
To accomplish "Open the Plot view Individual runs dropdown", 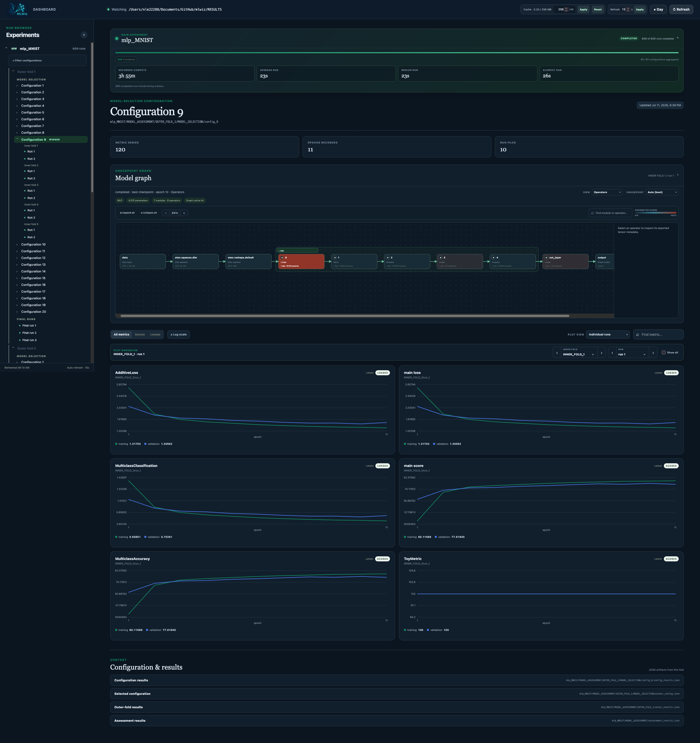I will click(x=608, y=334).
